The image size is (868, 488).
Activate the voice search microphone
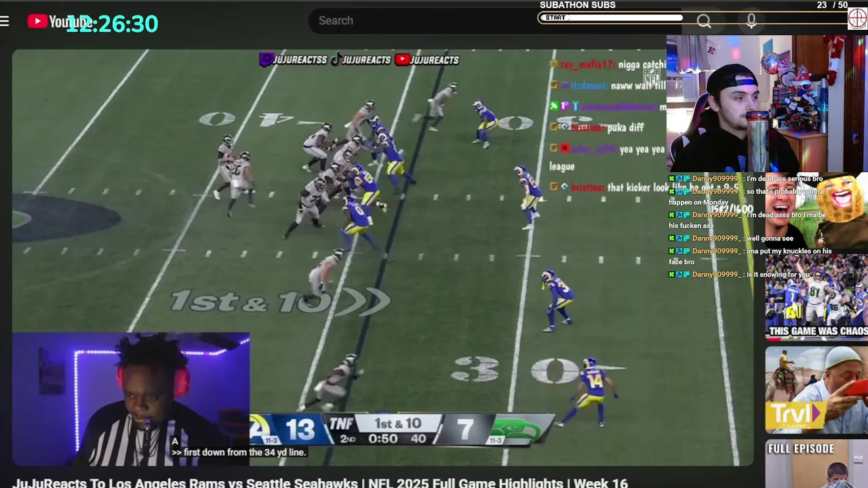(751, 22)
